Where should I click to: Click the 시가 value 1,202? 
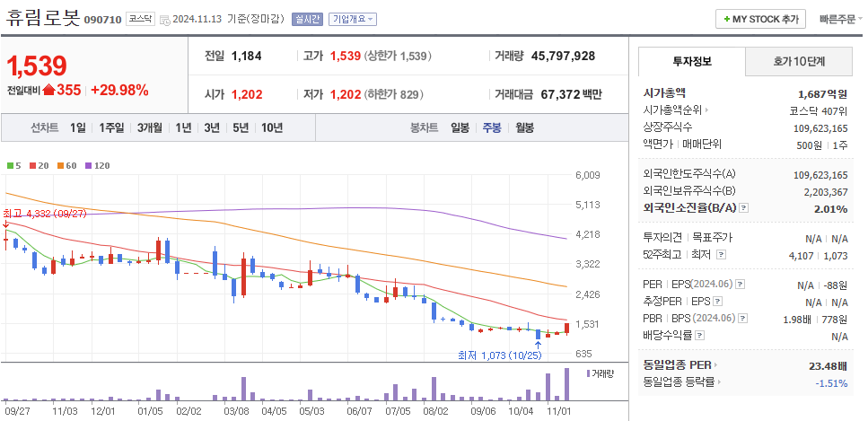coord(247,95)
